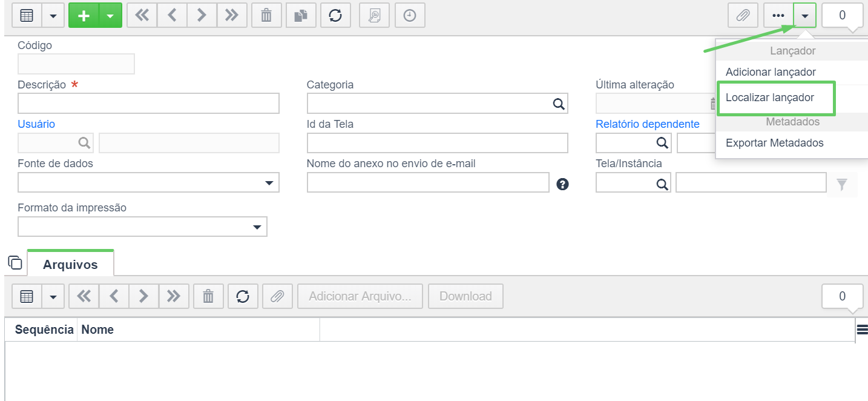Switch to the Arquivos tab
868x401 pixels.
coord(70,264)
